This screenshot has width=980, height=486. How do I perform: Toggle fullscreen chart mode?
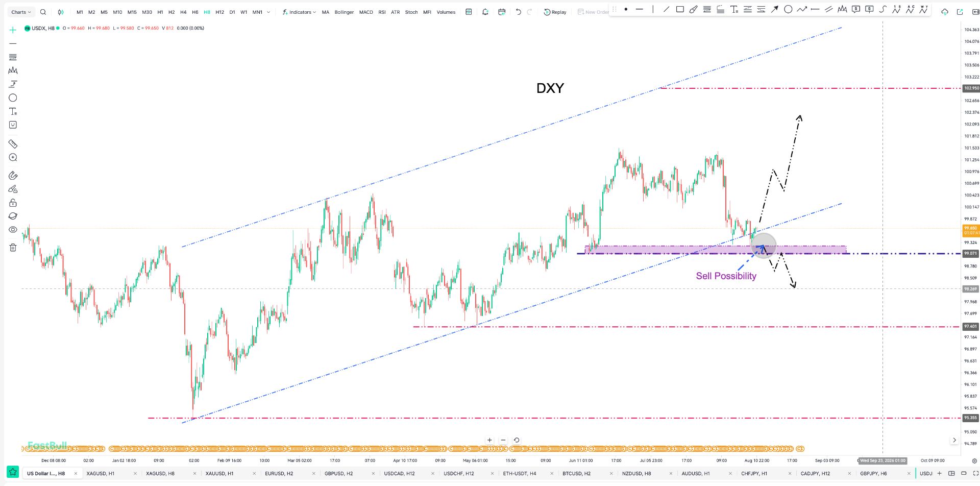tap(976, 473)
